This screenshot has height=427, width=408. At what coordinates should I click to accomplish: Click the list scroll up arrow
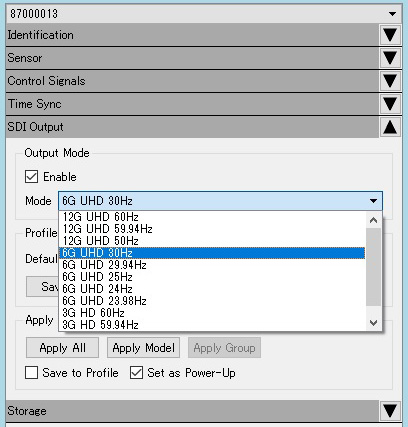click(x=373, y=220)
